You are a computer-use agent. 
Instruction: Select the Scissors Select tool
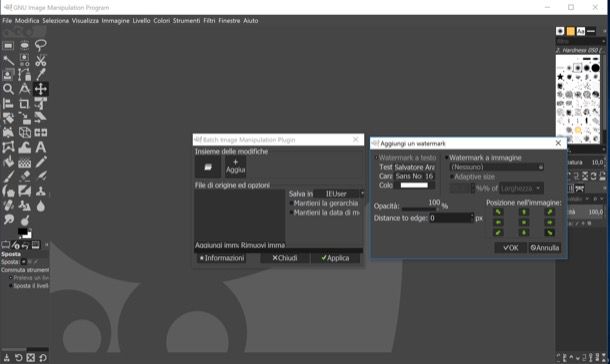(40, 60)
